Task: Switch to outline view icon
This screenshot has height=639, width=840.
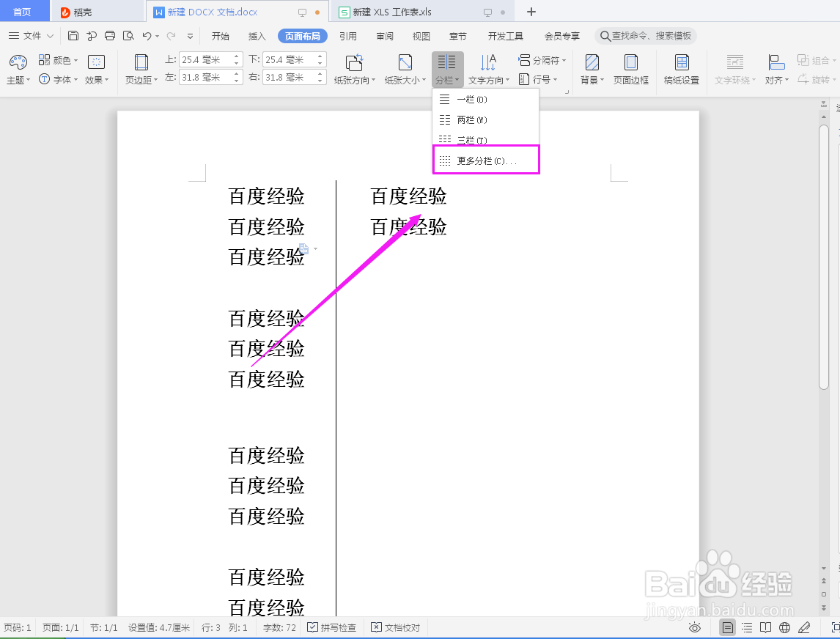Action: pyautogui.click(x=747, y=627)
